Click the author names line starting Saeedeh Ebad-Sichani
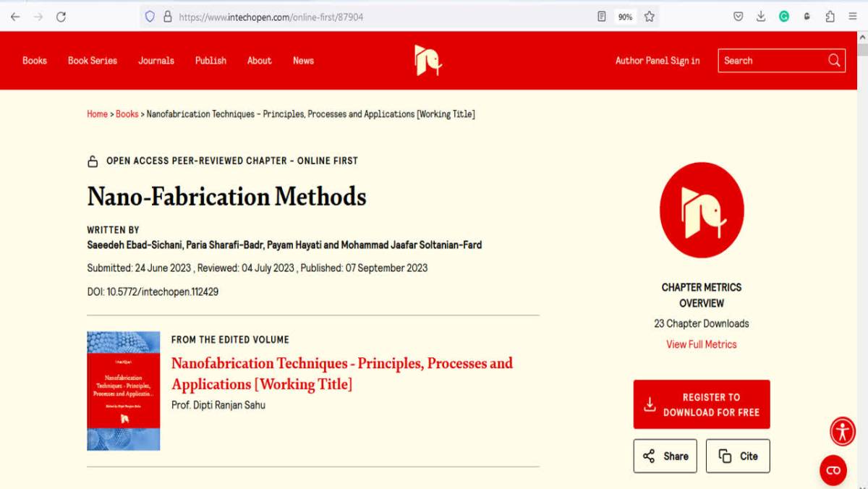The image size is (868, 489). (x=284, y=244)
